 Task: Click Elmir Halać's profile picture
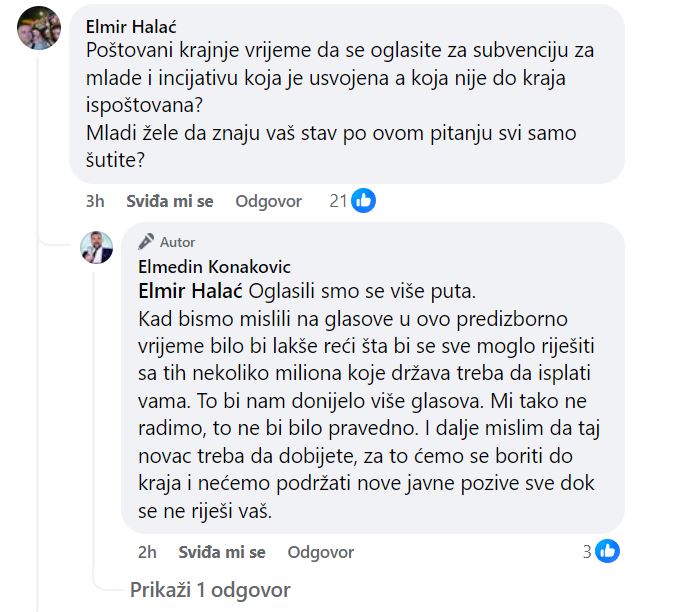38,28
